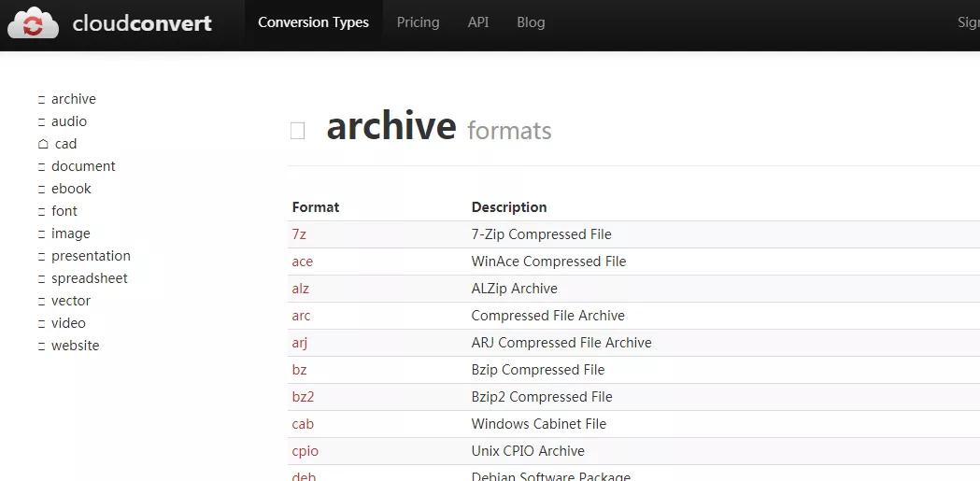The height and width of the screenshot is (481, 980).
Task: Select the spreadsheet category in sidebar
Action: click(90, 278)
